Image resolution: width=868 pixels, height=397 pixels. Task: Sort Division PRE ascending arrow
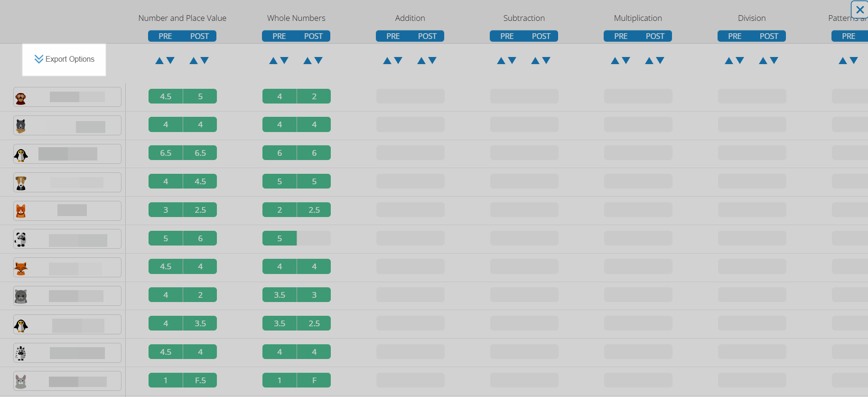(729, 60)
